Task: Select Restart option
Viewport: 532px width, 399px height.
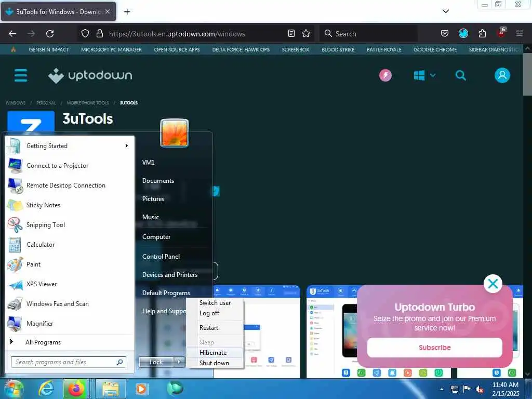Action: [x=215, y=328]
